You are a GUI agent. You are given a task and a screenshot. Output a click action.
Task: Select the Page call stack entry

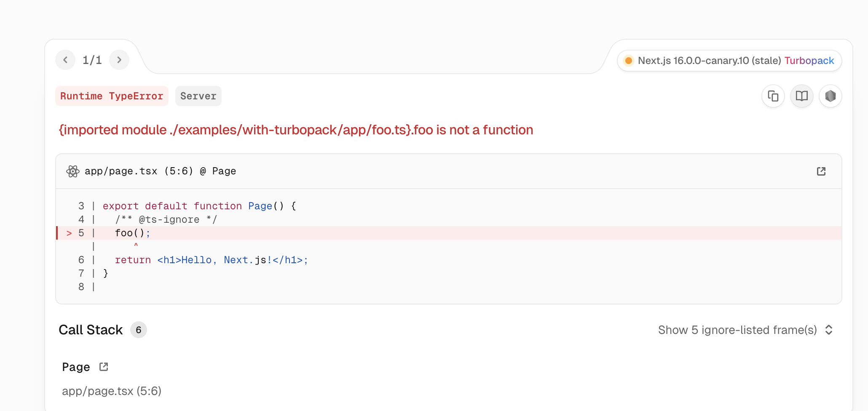76,367
